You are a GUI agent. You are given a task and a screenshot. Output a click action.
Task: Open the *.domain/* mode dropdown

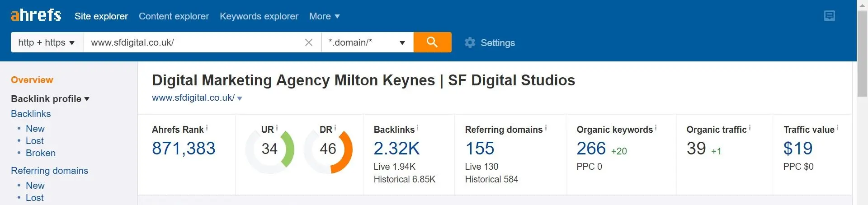(x=367, y=42)
